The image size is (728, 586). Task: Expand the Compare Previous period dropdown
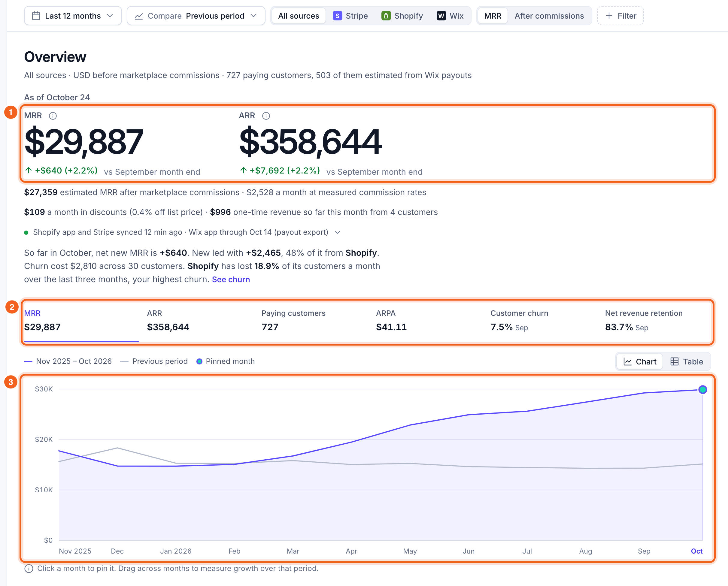coord(196,16)
